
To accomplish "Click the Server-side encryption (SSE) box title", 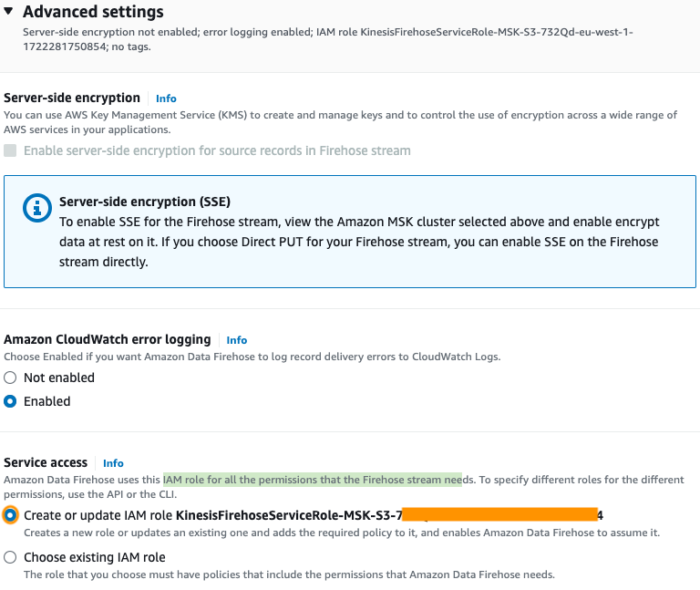I will point(144,202).
